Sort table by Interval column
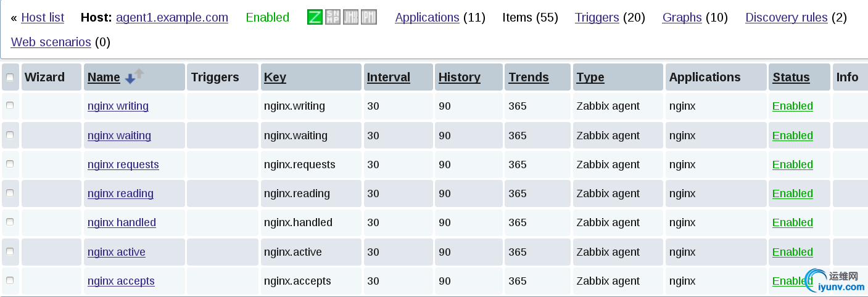 388,77
